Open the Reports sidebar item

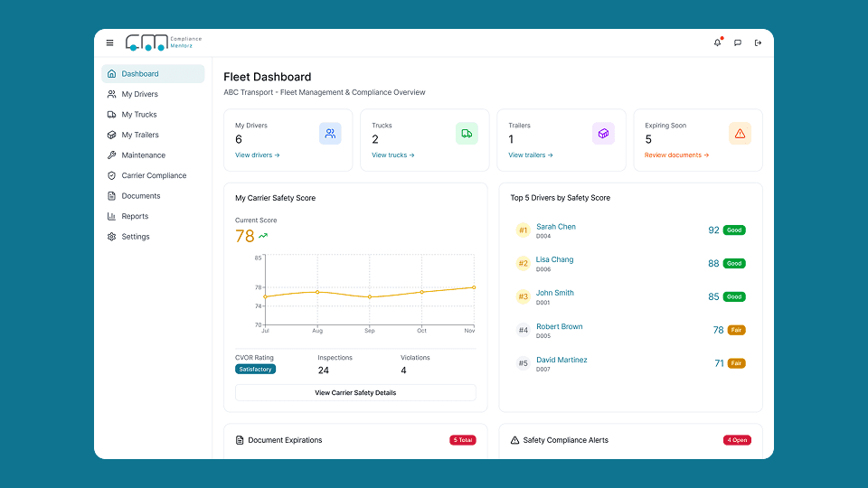(135, 216)
